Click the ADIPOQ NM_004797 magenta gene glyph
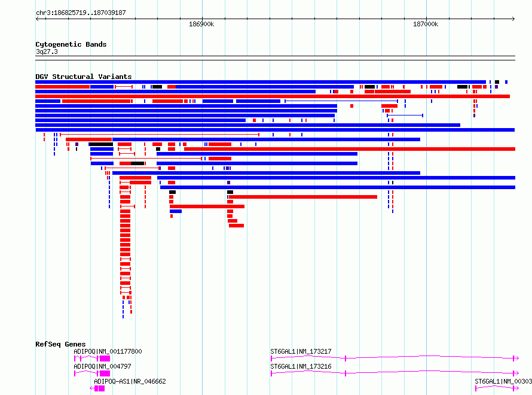 (92, 373)
